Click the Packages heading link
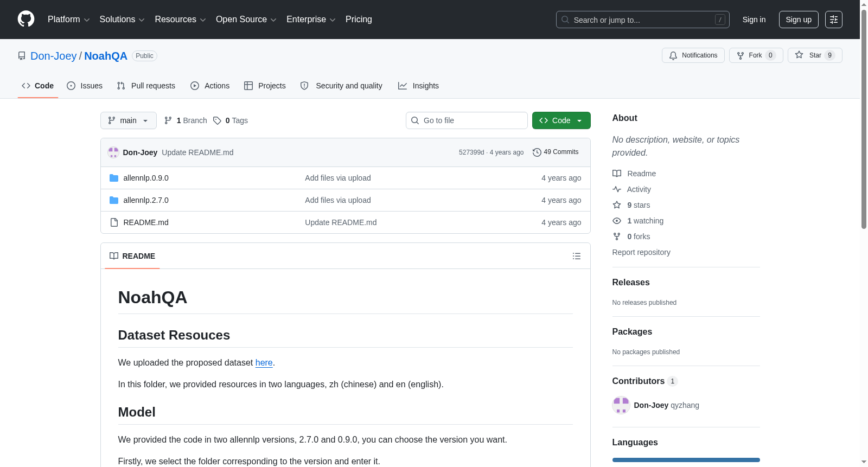This screenshot has height=467, width=868. click(632, 332)
